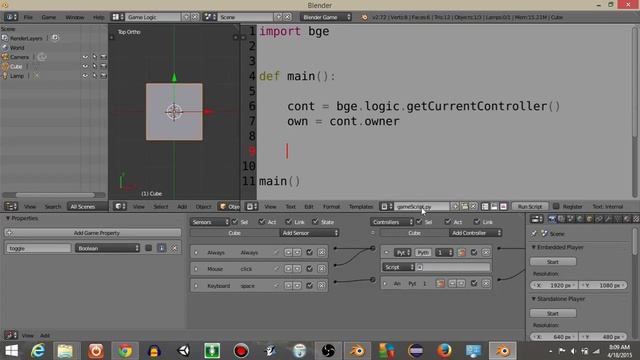Toggle syntax highlighting icon
This screenshot has height=360, width=640.
(503, 207)
